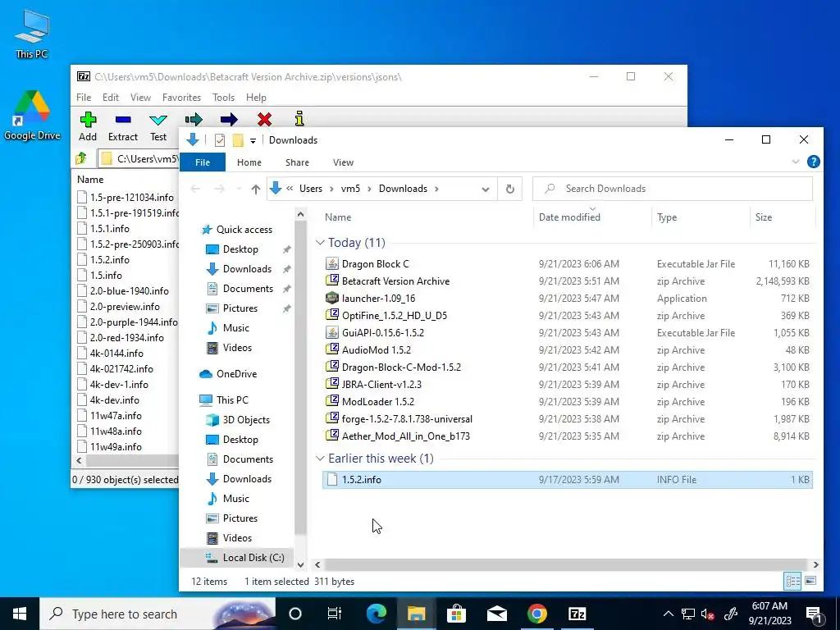Click the red Delete X in 7-Zip

click(x=264, y=119)
